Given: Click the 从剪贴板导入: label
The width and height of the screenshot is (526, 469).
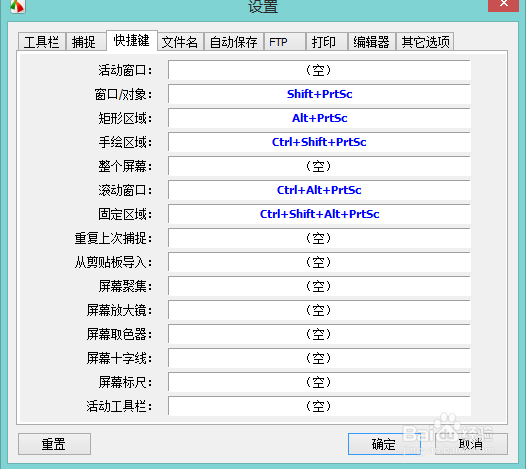Looking at the screenshot, I should click(x=113, y=262).
